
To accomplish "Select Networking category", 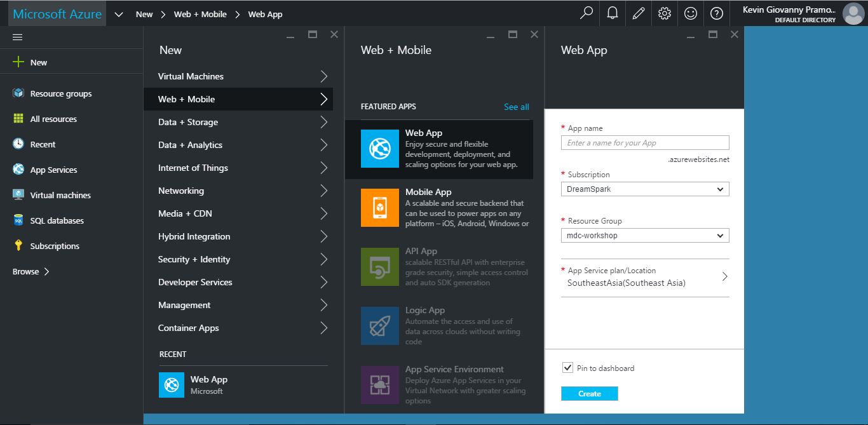I will pos(238,191).
